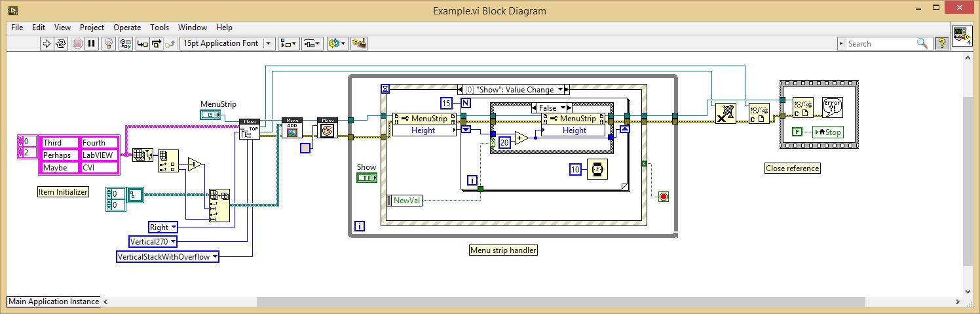The width and height of the screenshot is (980, 314).
Task: Click the Simple Error Handler node
Action: (832, 106)
